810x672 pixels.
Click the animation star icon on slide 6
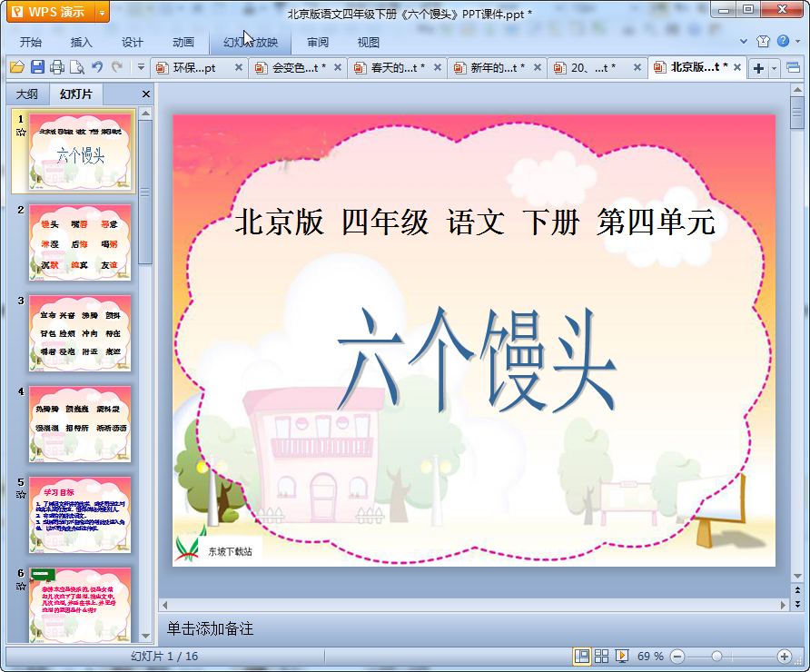[x=21, y=587]
